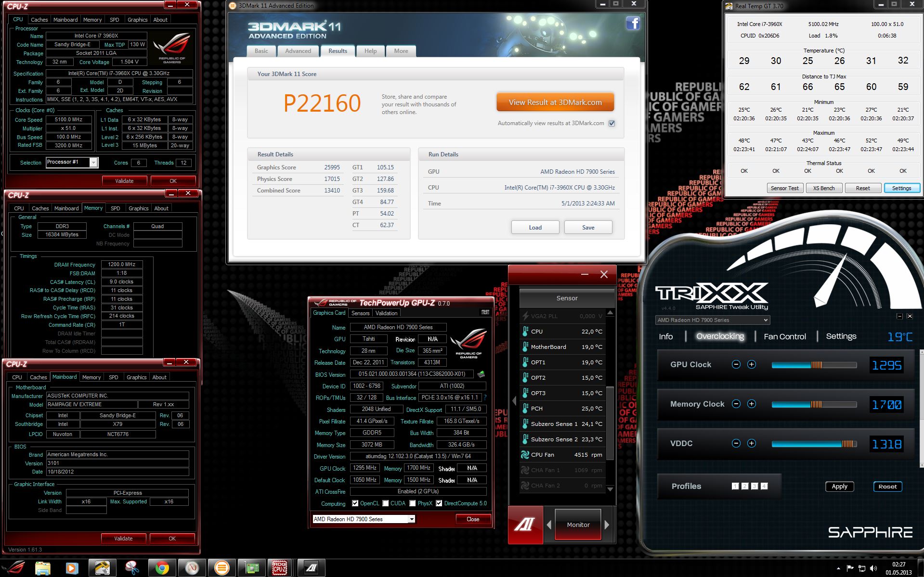Increase GPU Clock with the plus button
This screenshot has width=924, height=577.
[x=751, y=364]
